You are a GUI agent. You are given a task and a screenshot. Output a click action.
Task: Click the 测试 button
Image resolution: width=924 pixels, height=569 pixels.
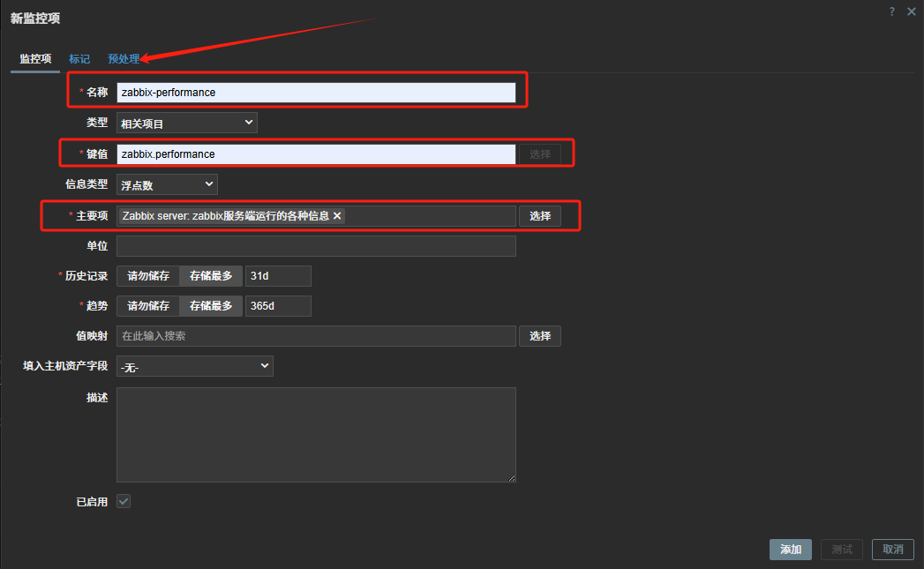pyautogui.click(x=842, y=550)
